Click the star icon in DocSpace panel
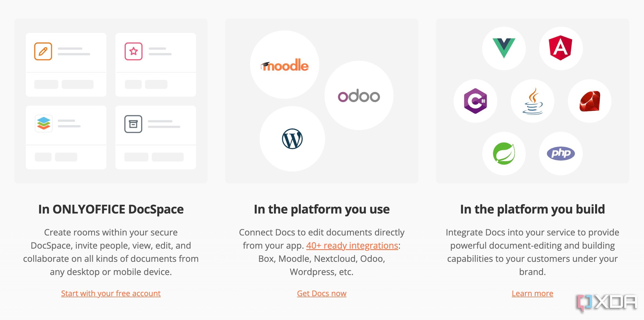This screenshot has height=320, width=644. pyautogui.click(x=133, y=51)
